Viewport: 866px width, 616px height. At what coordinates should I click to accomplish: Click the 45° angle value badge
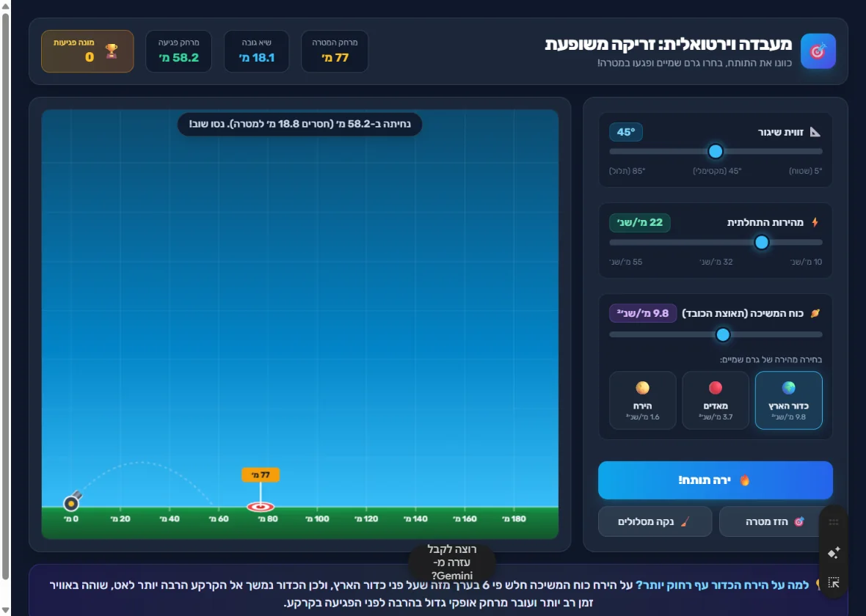pyautogui.click(x=626, y=132)
